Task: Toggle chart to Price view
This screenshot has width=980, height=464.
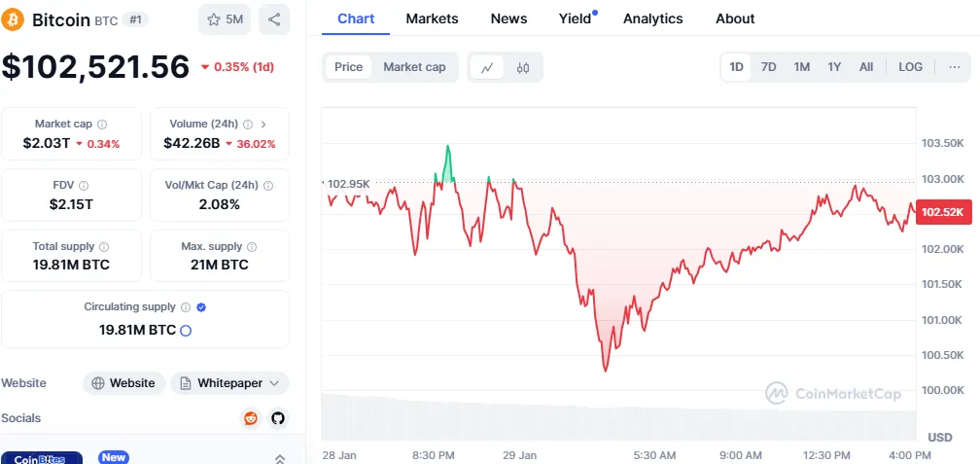Action: click(348, 67)
